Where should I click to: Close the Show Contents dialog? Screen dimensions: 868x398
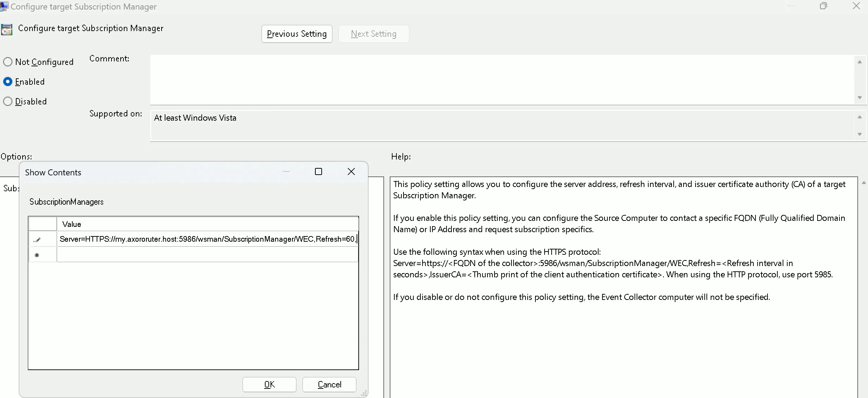pos(351,171)
